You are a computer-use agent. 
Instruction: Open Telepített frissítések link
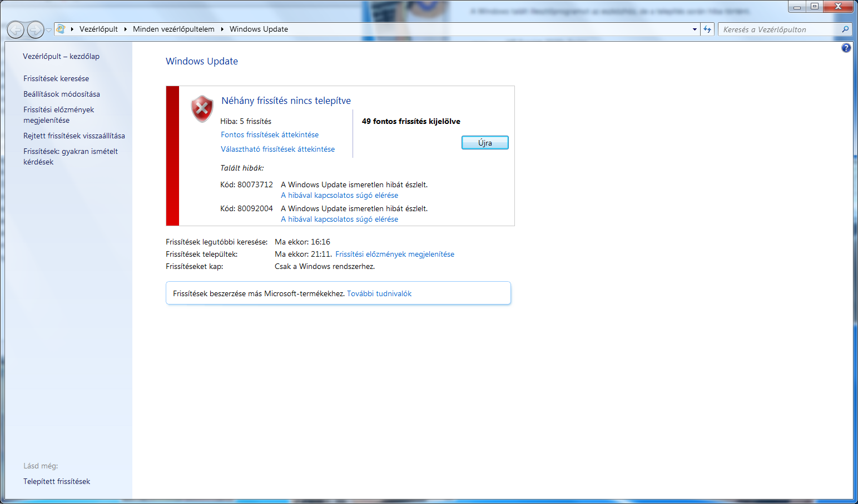57,481
